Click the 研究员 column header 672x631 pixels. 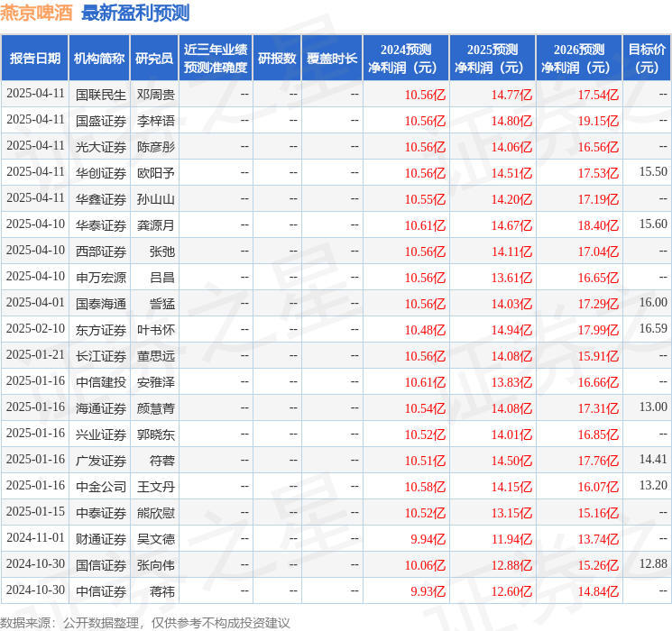tap(154, 59)
